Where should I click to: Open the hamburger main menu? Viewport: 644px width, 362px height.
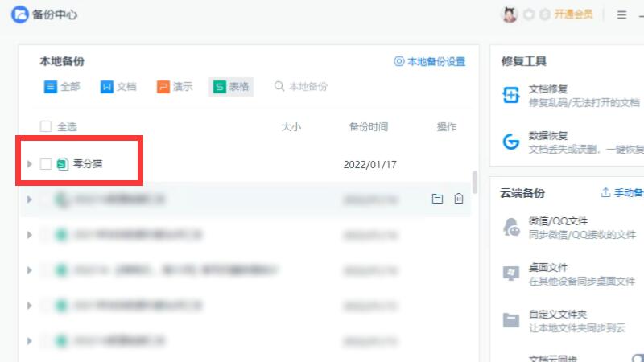pyautogui.click(x=621, y=14)
